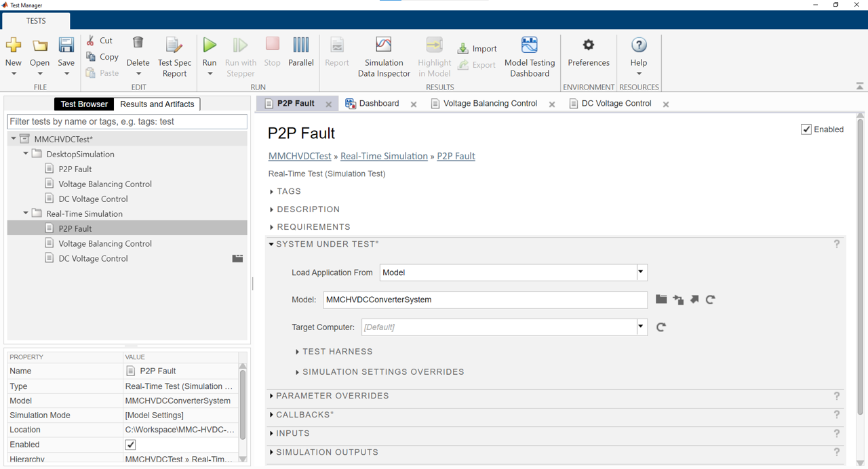The image size is (868, 469).
Task: Cut the selected test
Action: point(100,41)
